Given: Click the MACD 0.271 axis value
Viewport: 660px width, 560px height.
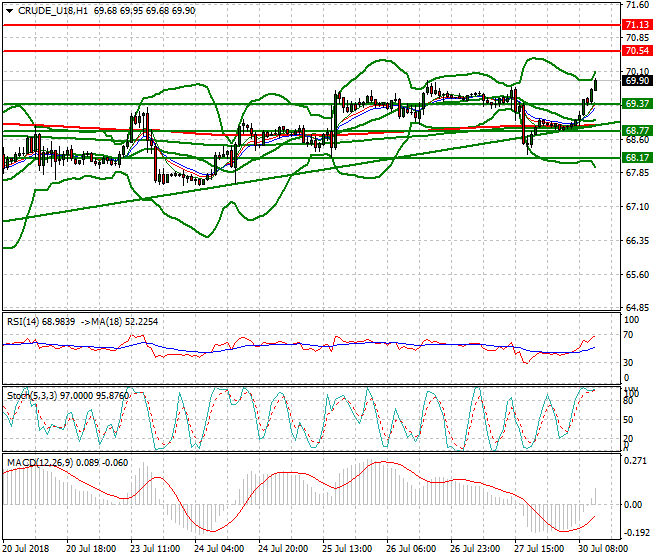Looking at the screenshot, I should coord(636,461).
